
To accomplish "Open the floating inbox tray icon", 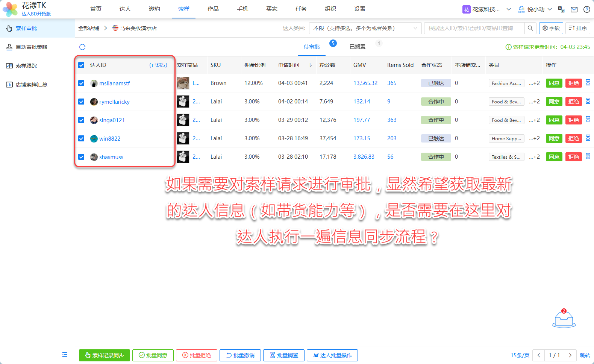I will coord(564,319).
